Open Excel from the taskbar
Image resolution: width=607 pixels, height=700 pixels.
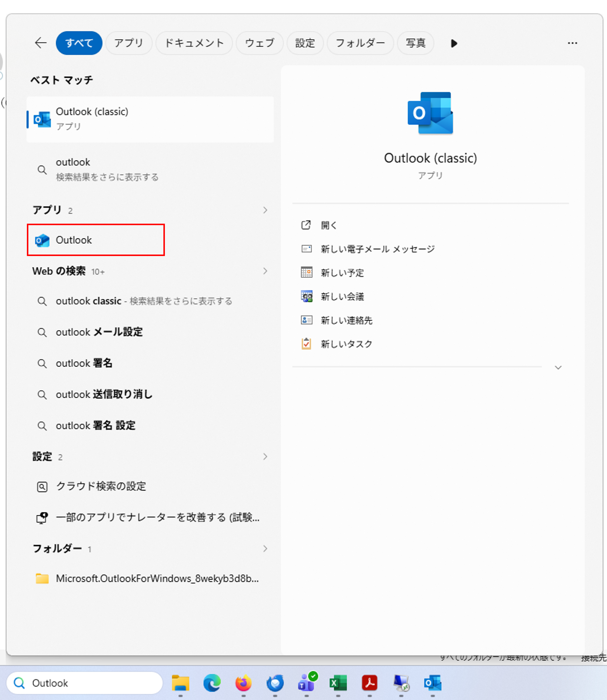[338, 683]
